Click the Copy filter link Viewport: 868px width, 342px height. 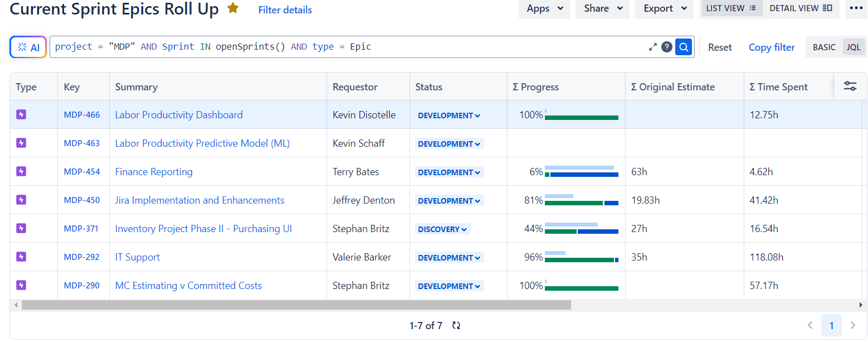771,47
